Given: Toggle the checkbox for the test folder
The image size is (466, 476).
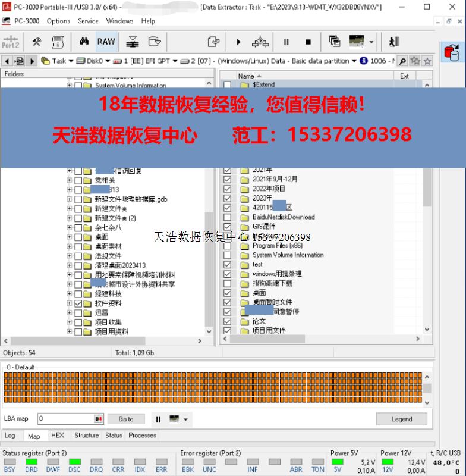Looking at the screenshot, I should pyautogui.click(x=227, y=265).
